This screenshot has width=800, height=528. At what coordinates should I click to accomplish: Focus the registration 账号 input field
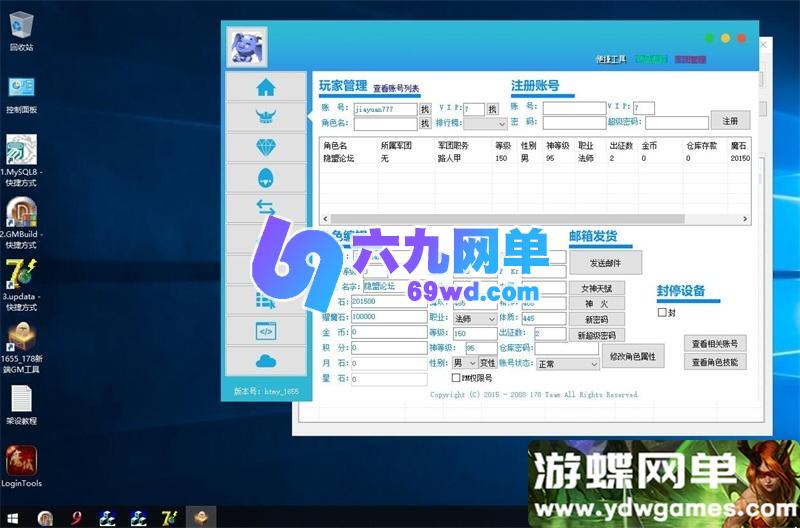click(574, 108)
